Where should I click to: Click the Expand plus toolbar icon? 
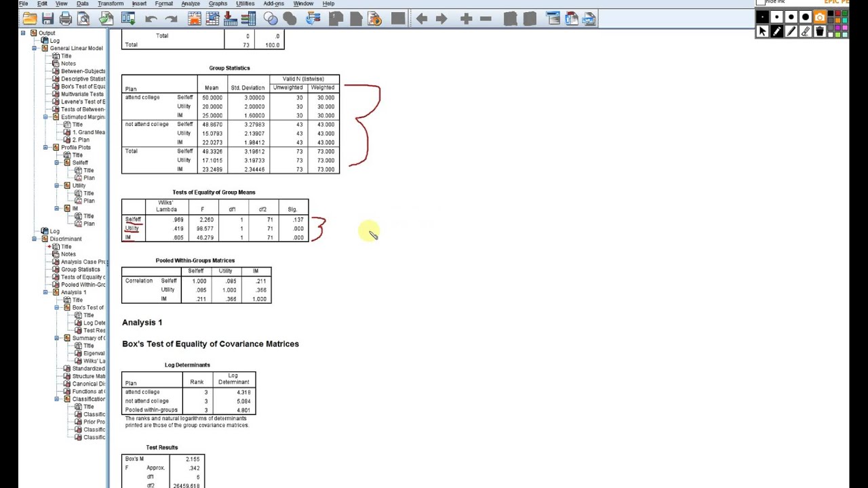pos(466,19)
